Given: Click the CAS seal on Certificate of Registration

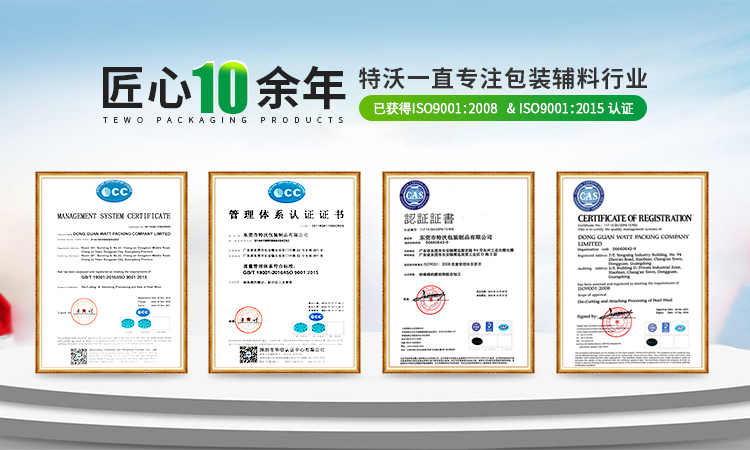Looking at the screenshot, I should pos(589,196).
